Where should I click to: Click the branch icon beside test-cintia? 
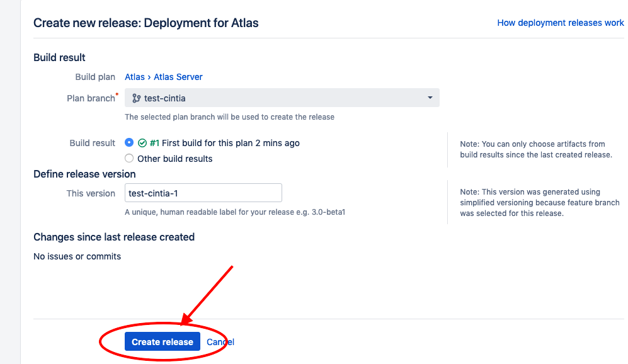(x=136, y=98)
